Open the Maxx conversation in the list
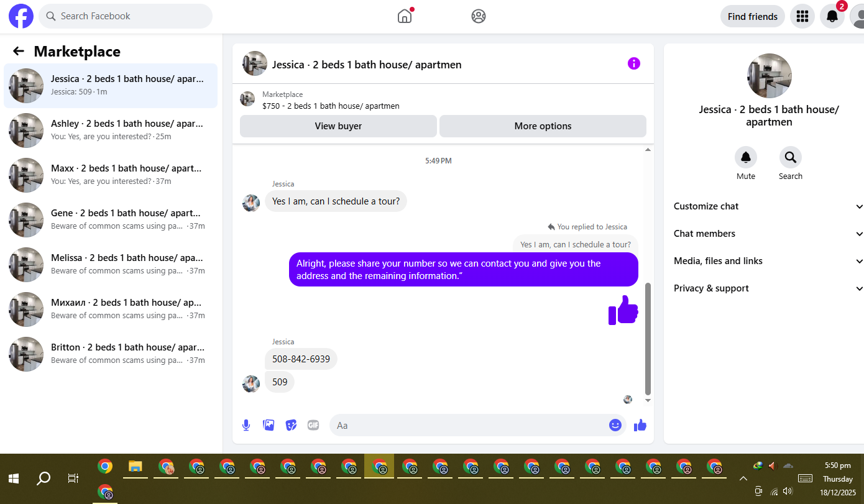Viewport: 864px width, 504px height. 111,175
